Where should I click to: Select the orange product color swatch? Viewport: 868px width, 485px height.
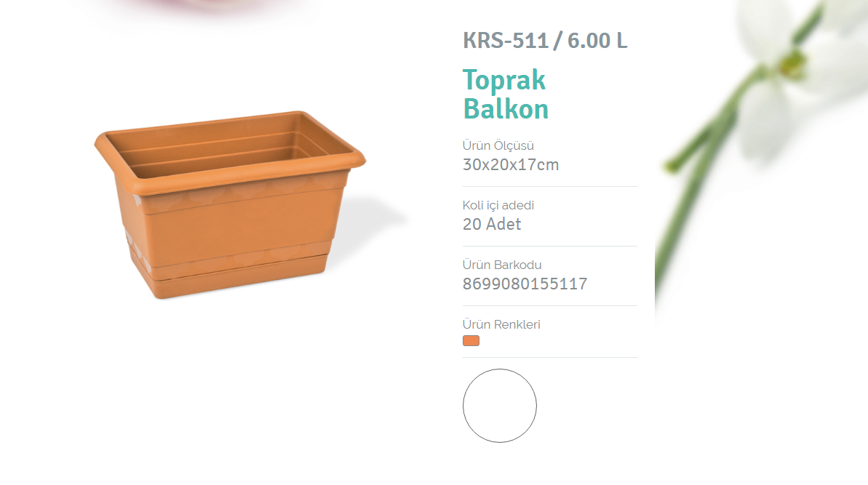(471, 340)
